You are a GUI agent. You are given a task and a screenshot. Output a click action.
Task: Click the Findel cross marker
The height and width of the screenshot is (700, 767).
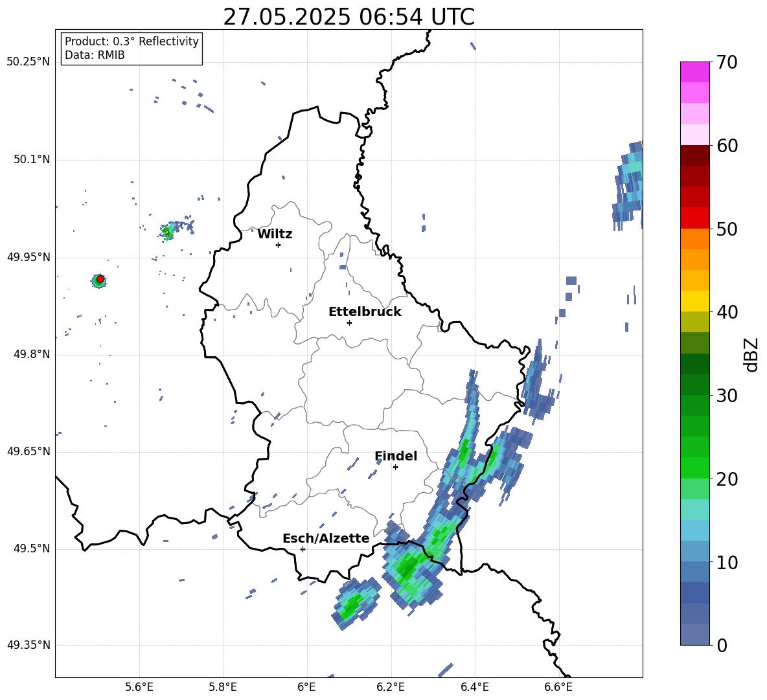tap(395, 468)
